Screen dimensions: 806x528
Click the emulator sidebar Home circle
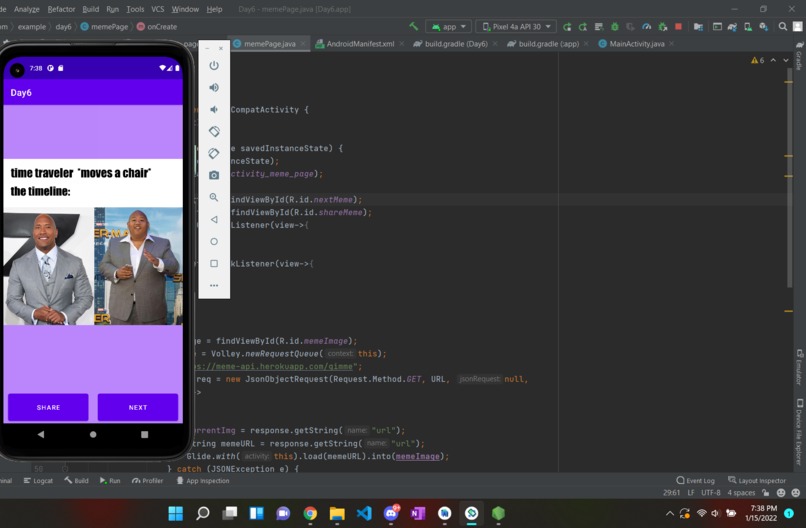[214, 242]
